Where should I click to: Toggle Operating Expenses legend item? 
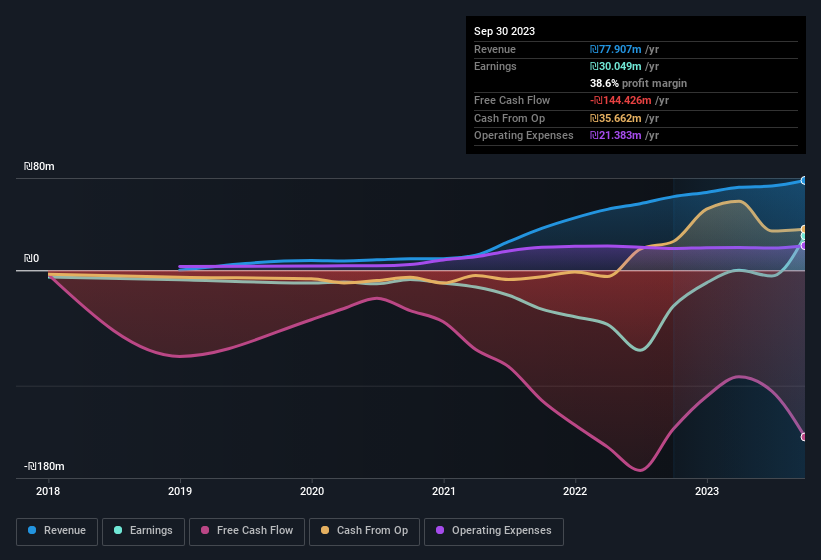pyautogui.click(x=494, y=531)
